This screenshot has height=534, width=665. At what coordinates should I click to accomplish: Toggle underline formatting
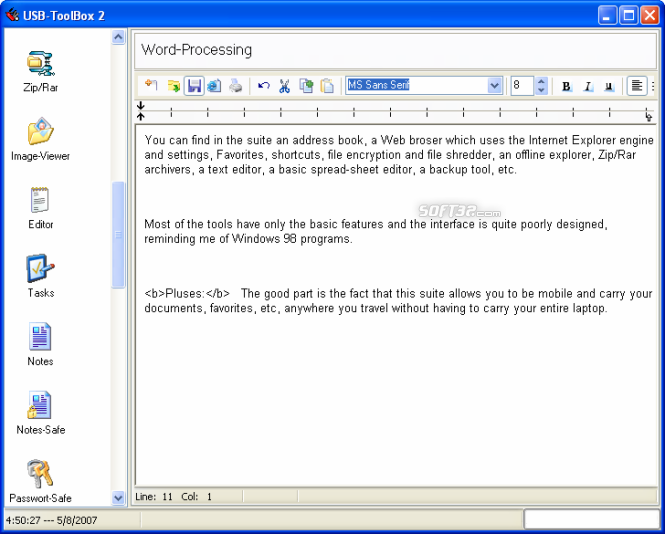pos(609,86)
